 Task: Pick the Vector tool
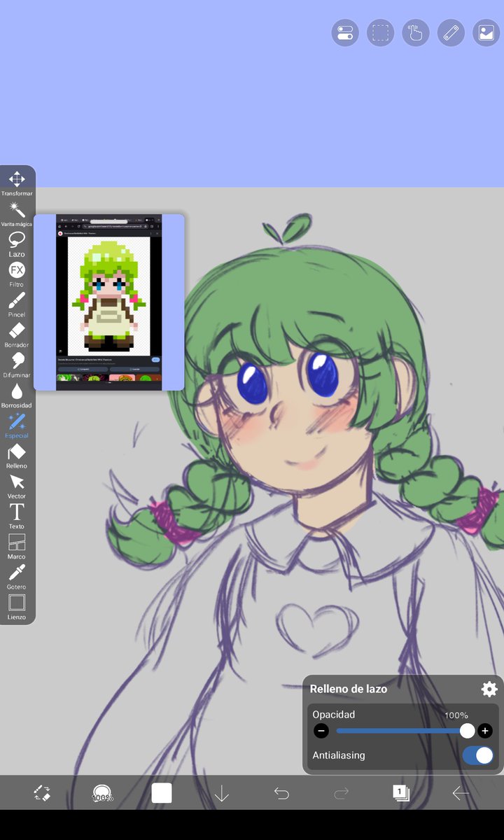pyautogui.click(x=17, y=486)
